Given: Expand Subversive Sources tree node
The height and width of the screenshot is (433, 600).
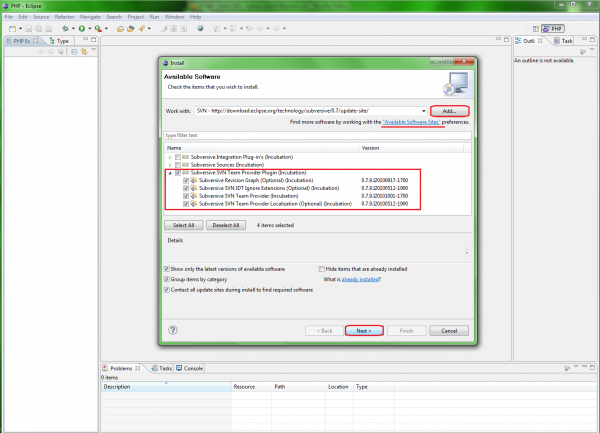Looking at the screenshot, I should [170, 165].
